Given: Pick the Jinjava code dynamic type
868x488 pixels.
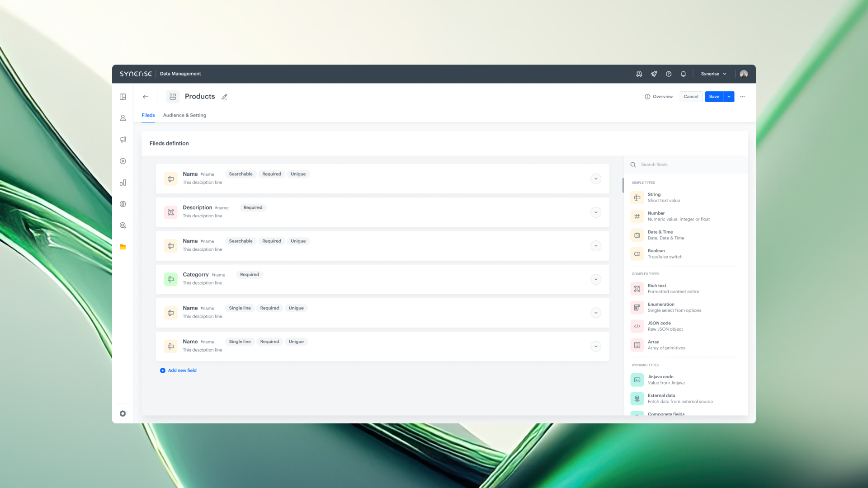Looking at the screenshot, I should [660, 380].
